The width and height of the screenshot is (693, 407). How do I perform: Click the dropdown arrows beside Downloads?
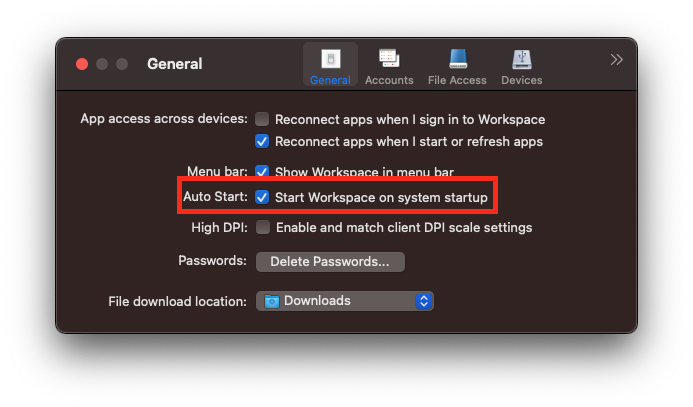point(424,301)
